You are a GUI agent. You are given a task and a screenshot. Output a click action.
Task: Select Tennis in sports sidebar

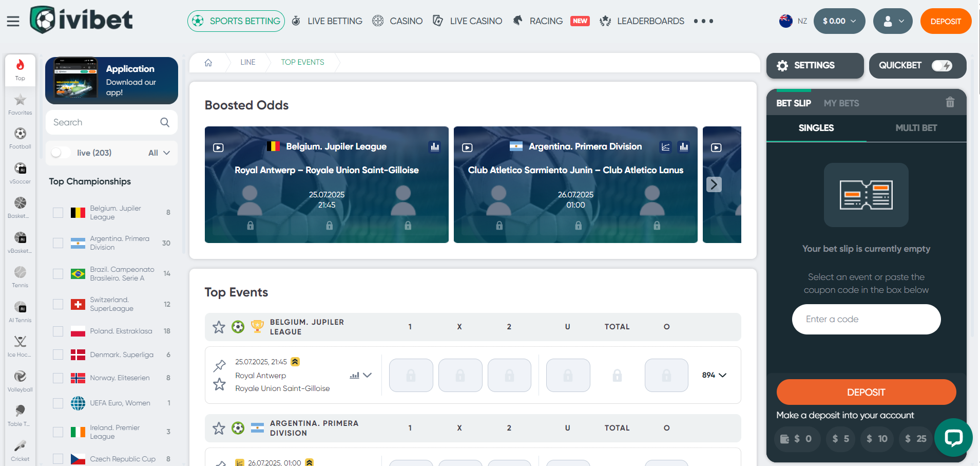[x=20, y=277]
